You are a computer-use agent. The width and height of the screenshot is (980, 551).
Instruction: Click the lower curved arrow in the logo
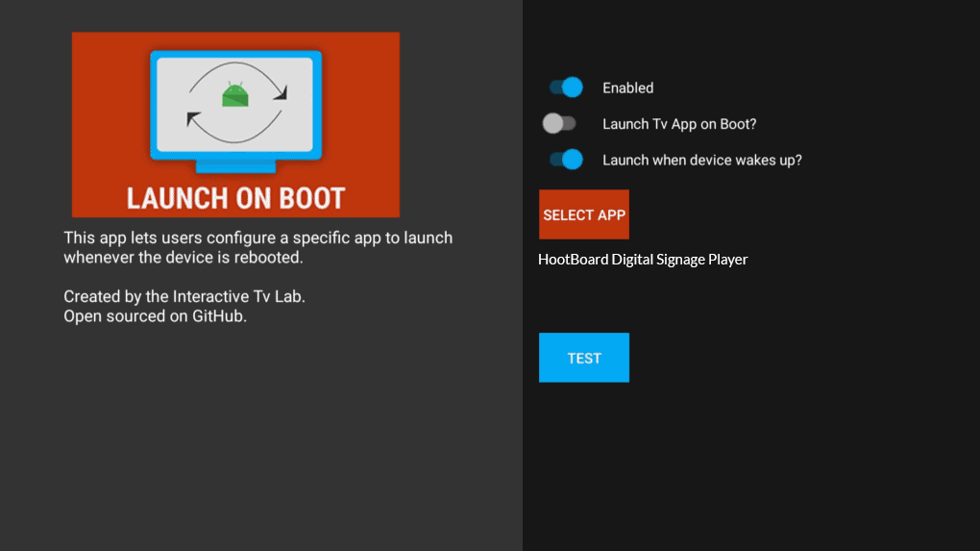pos(231,125)
